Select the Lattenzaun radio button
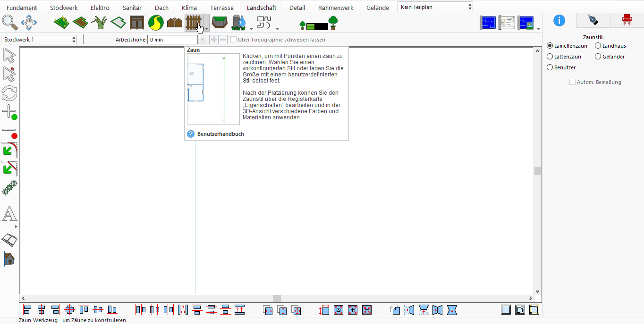Image resolution: width=644 pixels, height=324 pixels. (564, 57)
